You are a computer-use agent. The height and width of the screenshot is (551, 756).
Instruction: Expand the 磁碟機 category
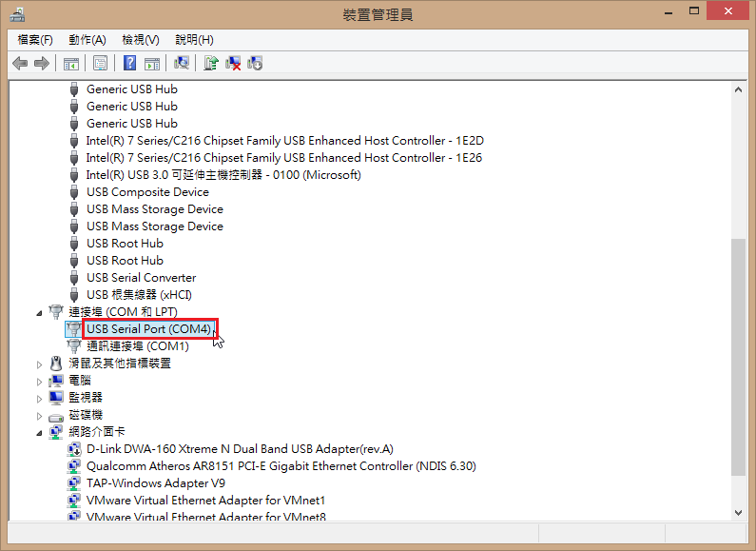click(39, 416)
